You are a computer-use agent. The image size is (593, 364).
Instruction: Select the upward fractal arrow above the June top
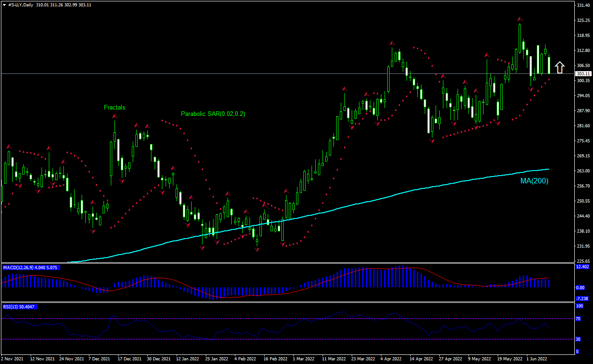[x=519, y=19]
